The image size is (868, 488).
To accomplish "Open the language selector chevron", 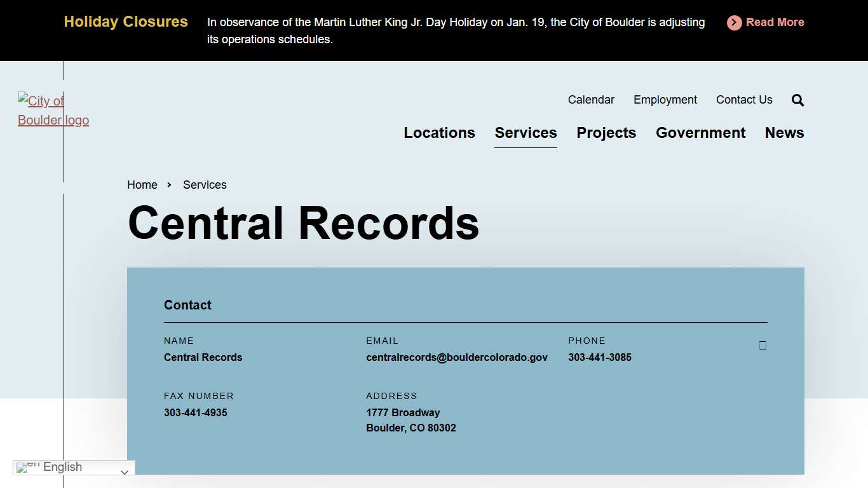I will pyautogui.click(x=125, y=472).
